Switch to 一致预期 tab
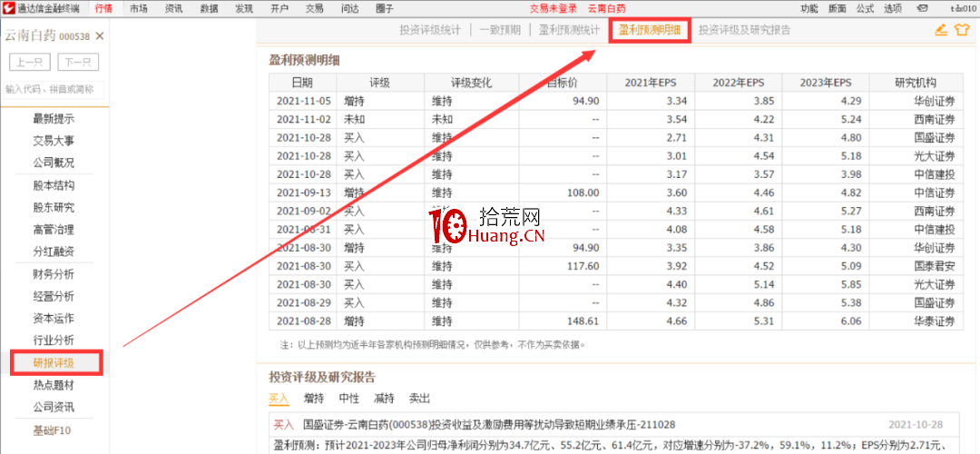Screen dimensions: 980x454 [x=499, y=29]
